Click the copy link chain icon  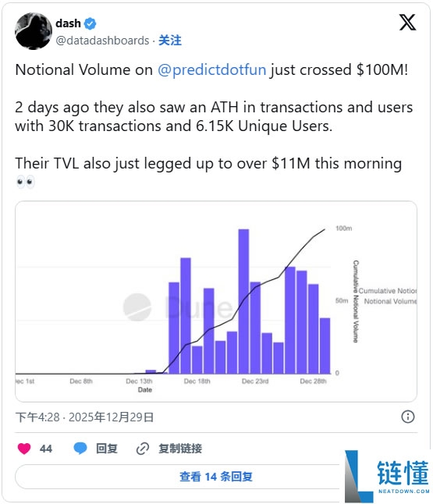143,449
